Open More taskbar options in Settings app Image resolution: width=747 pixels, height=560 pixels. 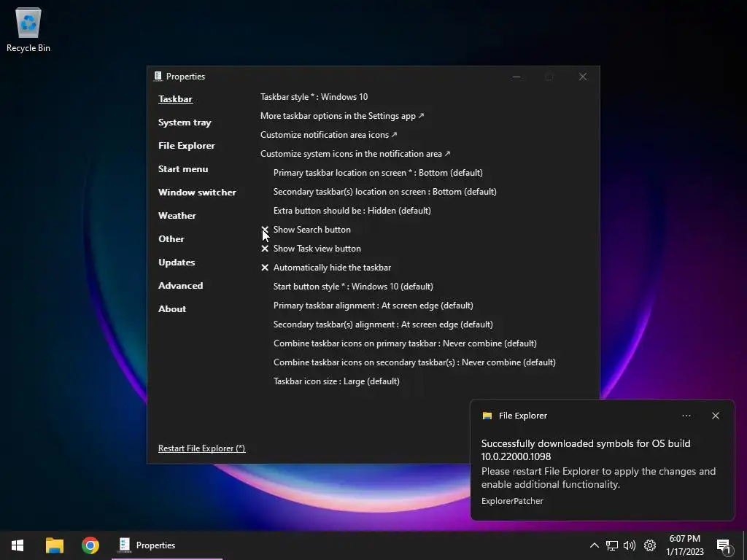pos(342,116)
